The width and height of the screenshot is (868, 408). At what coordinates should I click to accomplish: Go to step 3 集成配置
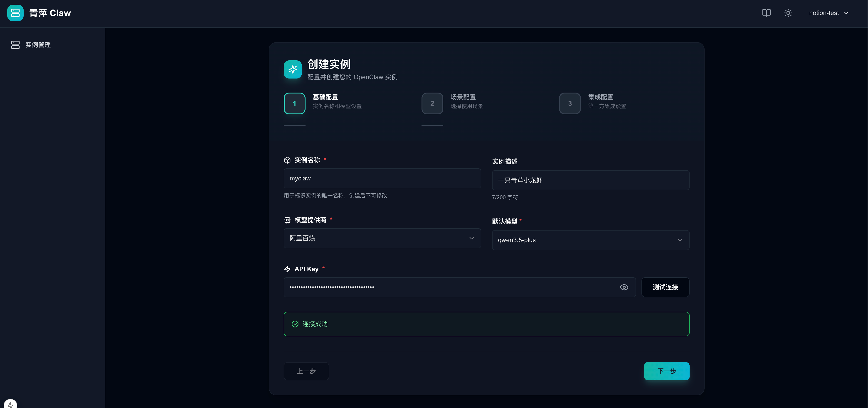point(570,103)
